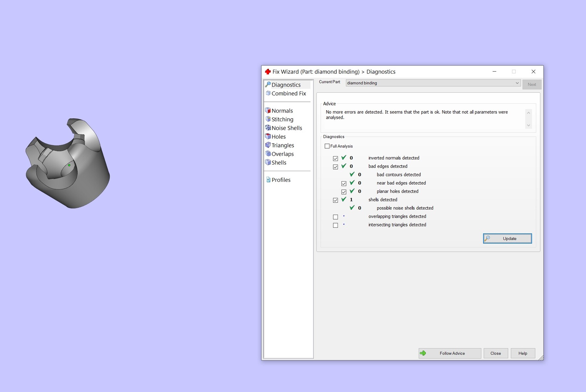Click the Update button
586x392 pixels.
(507, 238)
